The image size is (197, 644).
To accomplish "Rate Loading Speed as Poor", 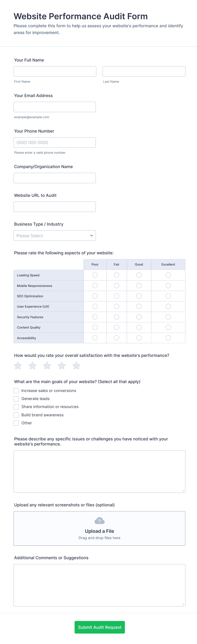I will tap(95, 275).
